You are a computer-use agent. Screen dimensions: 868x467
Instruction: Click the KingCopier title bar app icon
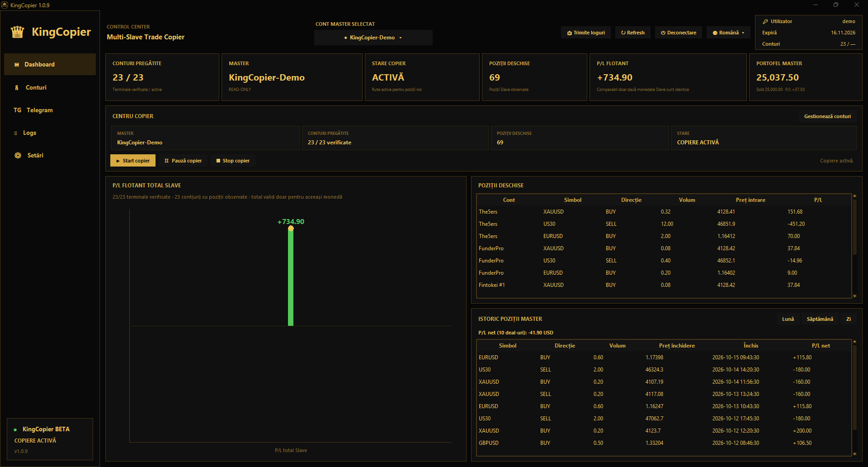pos(5,5)
